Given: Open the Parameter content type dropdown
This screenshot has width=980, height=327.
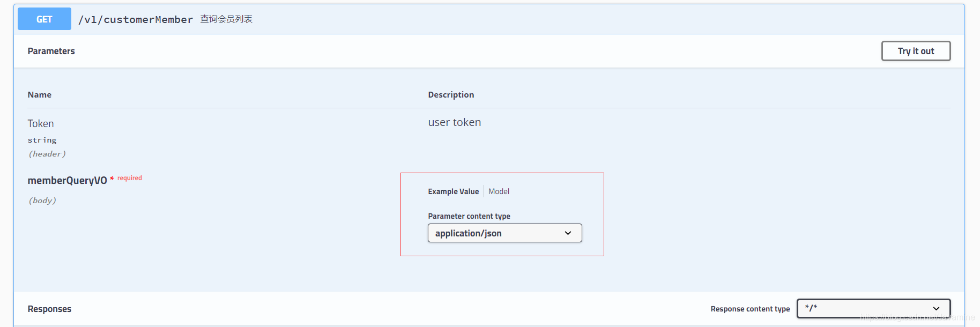Looking at the screenshot, I should (x=504, y=233).
